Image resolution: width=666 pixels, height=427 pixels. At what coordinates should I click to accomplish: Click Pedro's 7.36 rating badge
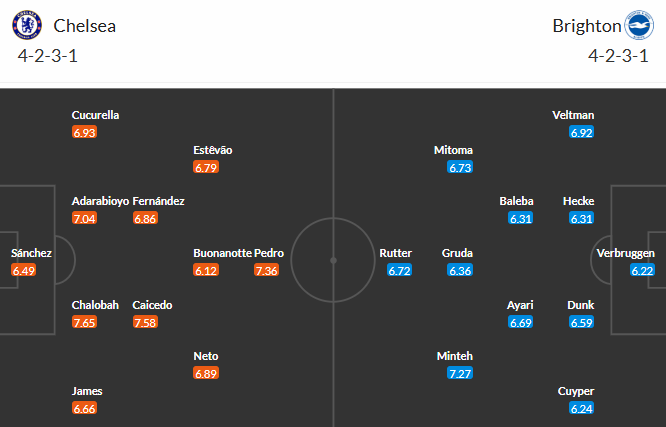[266, 270]
